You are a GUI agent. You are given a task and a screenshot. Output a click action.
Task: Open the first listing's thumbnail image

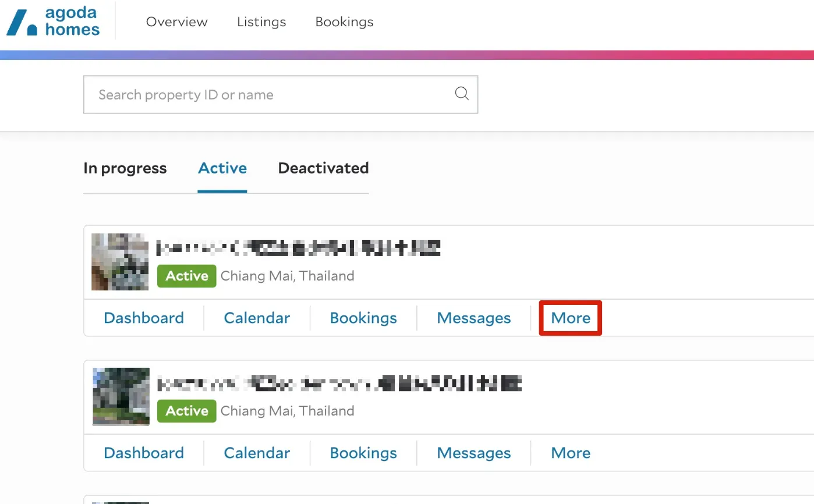(x=121, y=261)
